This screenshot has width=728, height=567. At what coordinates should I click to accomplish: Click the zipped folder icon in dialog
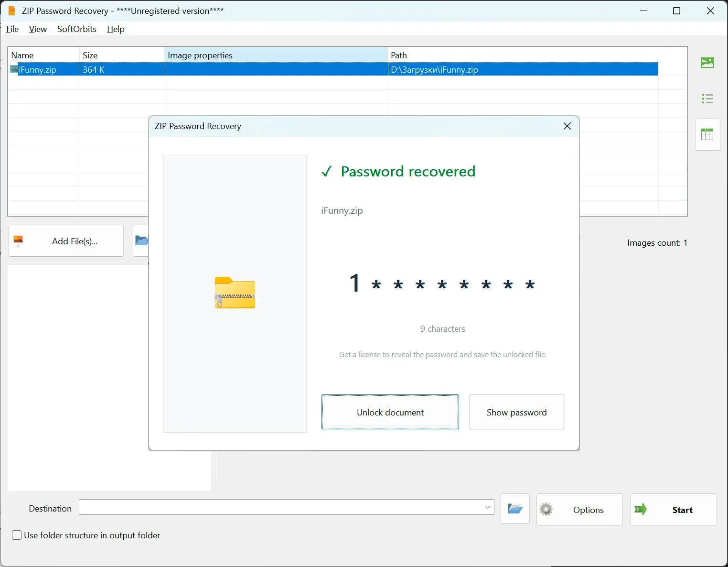click(235, 293)
